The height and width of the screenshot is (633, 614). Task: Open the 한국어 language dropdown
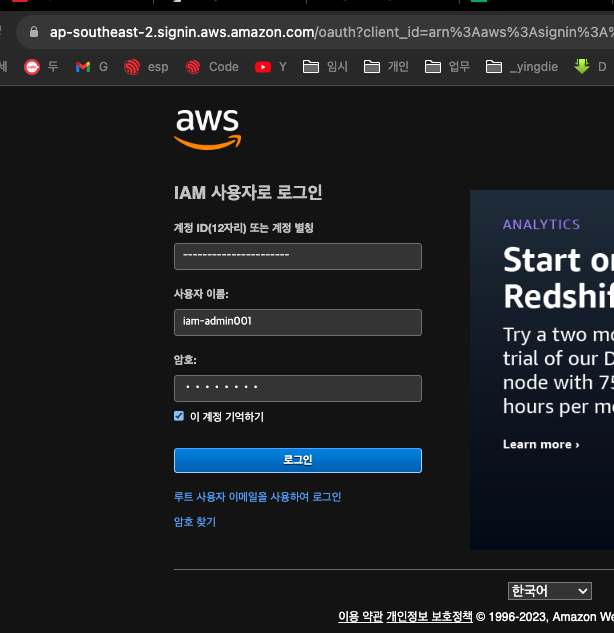[x=550, y=591]
